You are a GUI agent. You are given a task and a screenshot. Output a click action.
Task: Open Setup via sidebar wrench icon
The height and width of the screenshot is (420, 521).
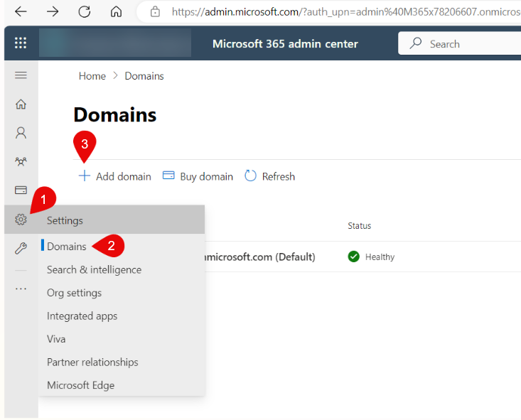click(21, 248)
